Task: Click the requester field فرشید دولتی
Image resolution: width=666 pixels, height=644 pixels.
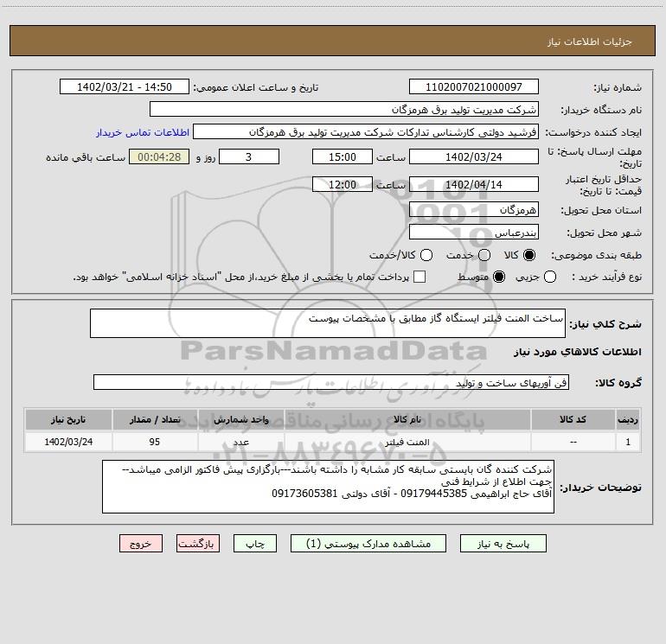Action: click(366, 131)
